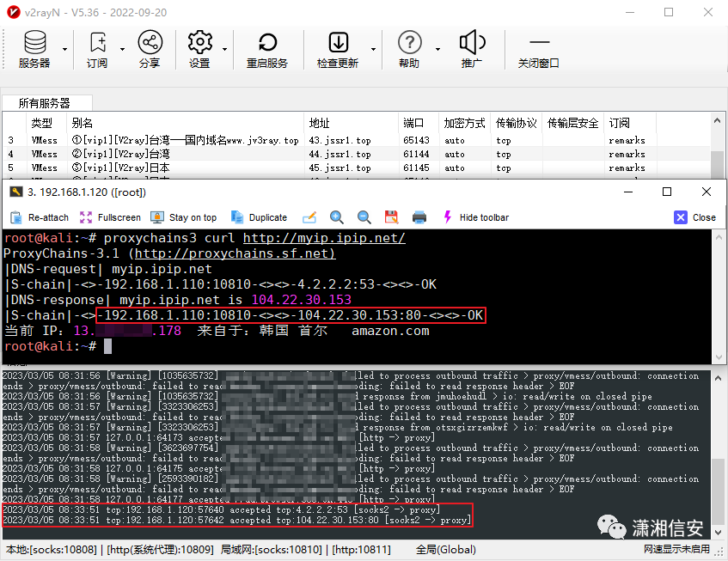Open the 服务器 (Servers) toolbar icon

pos(34,49)
